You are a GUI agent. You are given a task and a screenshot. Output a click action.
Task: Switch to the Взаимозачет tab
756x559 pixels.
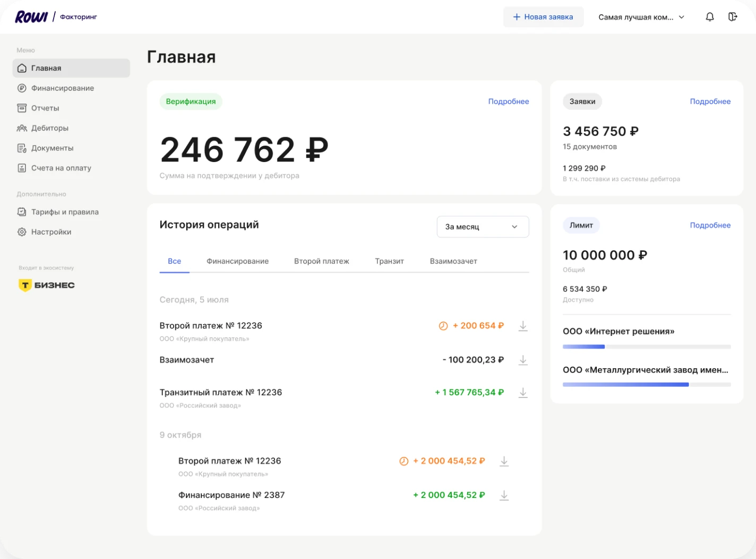pyautogui.click(x=453, y=261)
